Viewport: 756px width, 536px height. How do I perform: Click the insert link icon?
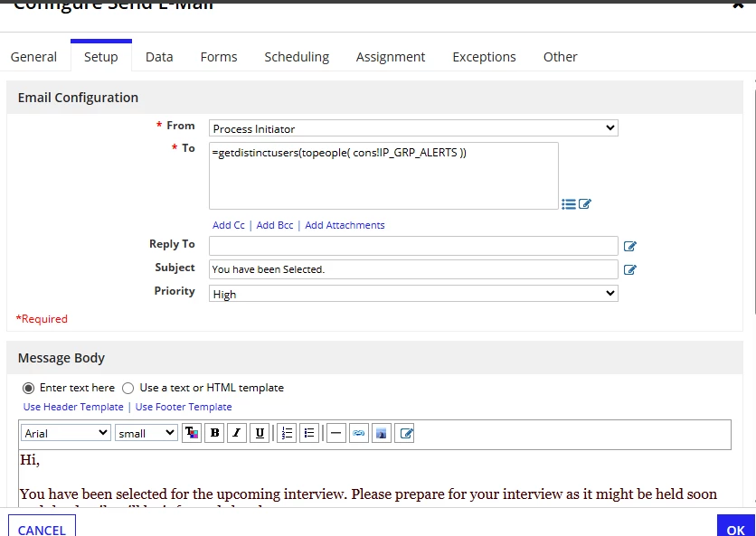tap(359, 433)
